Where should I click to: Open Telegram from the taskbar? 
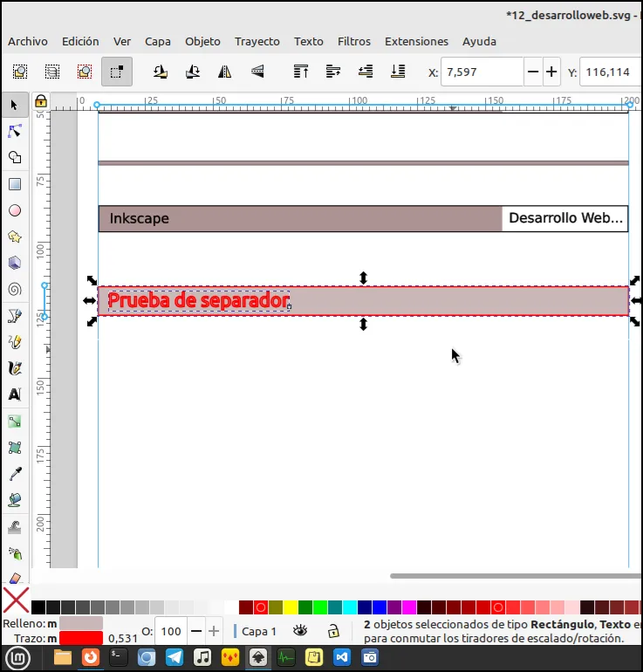click(174, 657)
